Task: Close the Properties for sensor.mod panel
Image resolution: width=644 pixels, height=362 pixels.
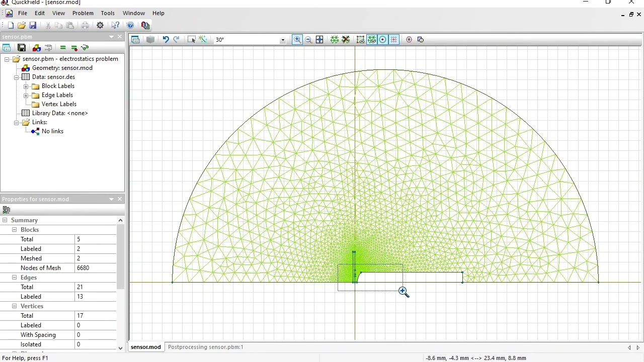Action: click(120, 199)
